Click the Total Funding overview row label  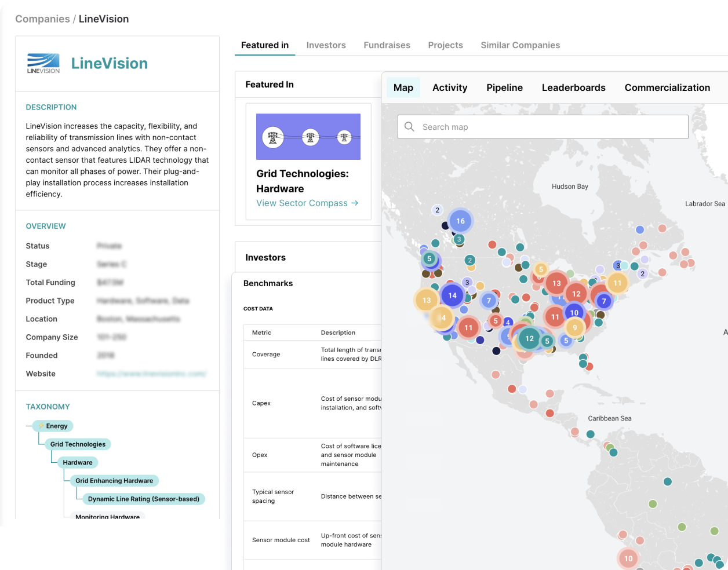[x=50, y=282]
